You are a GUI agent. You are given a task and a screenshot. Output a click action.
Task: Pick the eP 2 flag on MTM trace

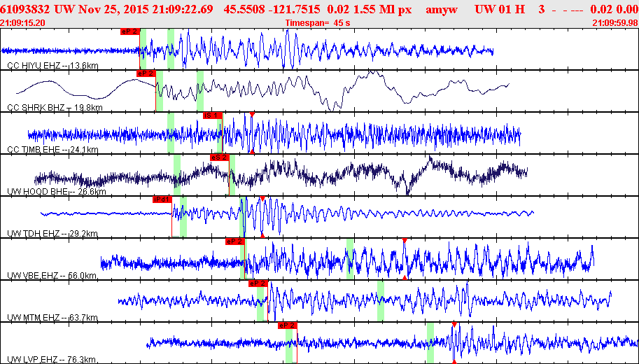click(x=258, y=283)
